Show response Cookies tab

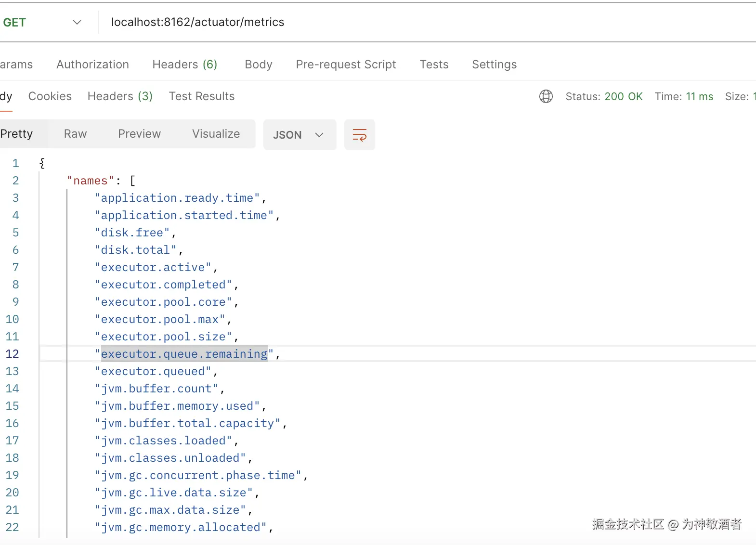point(50,96)
